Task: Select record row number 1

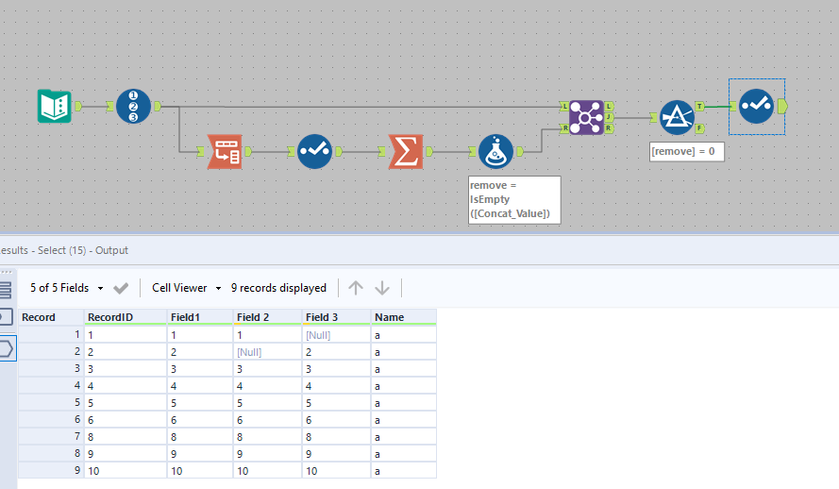Action: pyautogui.click(x=51, y=335)
